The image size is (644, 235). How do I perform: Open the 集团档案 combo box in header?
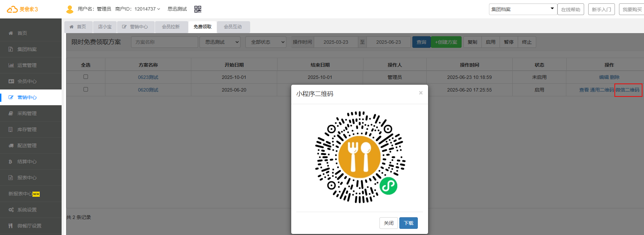tap(523, 9)
